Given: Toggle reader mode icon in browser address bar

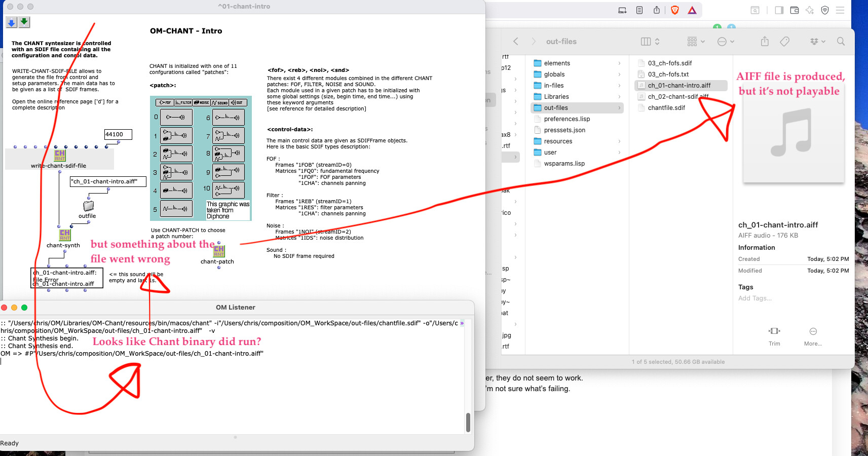Looking at the screenshot, I should [x=639, y=10].
